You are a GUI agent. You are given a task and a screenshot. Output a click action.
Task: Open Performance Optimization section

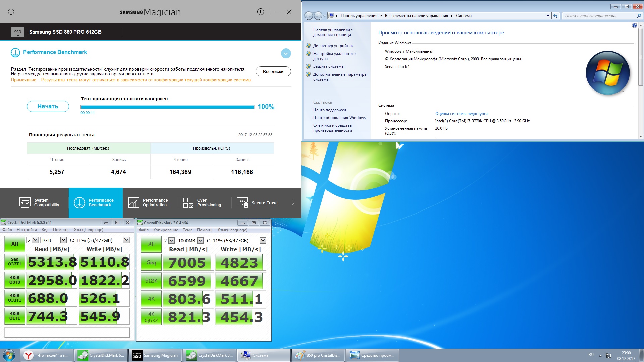pyautogui.click(x=148, y=203)
